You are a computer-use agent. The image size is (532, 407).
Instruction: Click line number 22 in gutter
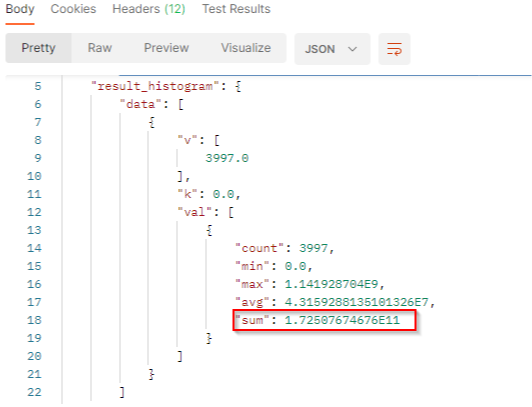pyautogui.click(x=34, y=392)
